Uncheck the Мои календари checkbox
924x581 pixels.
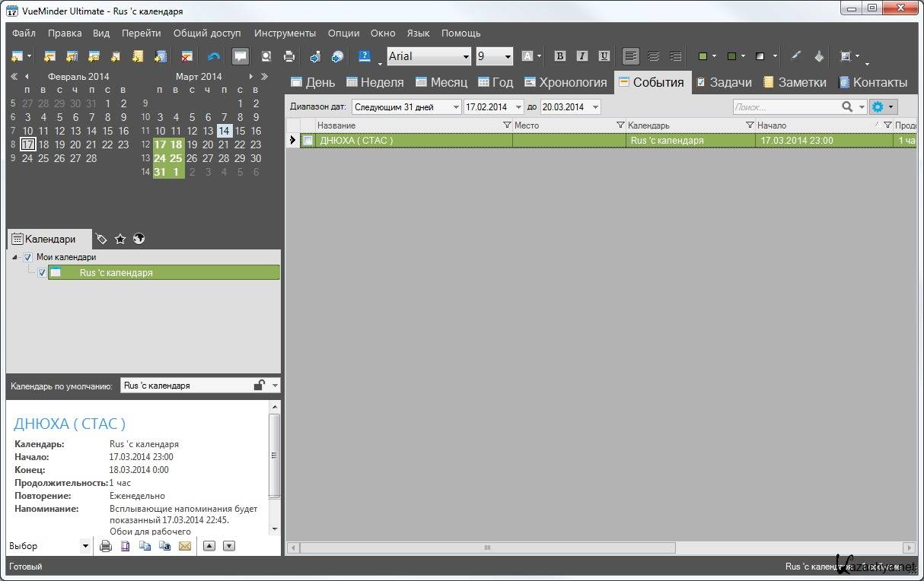pos(28,257)
